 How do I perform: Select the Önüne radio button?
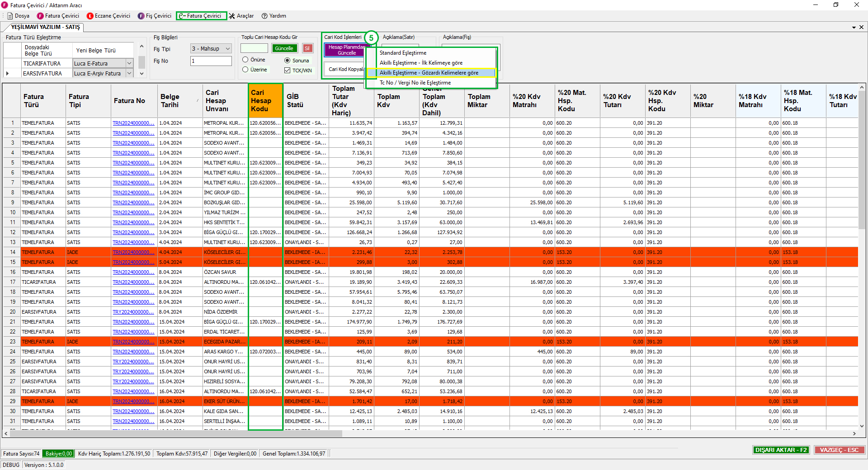coord(245,60)
